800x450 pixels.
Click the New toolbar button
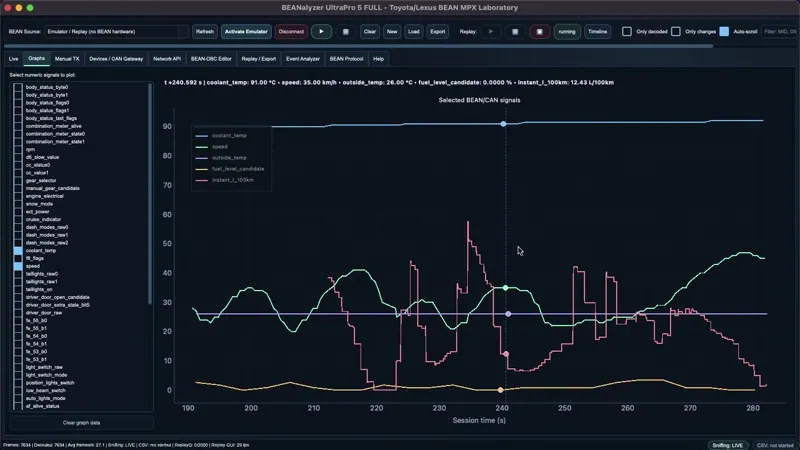392,32
